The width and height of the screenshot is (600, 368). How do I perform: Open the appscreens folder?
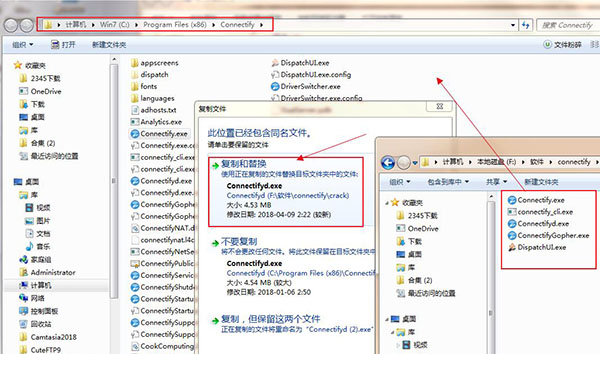(x=155, y=63)
